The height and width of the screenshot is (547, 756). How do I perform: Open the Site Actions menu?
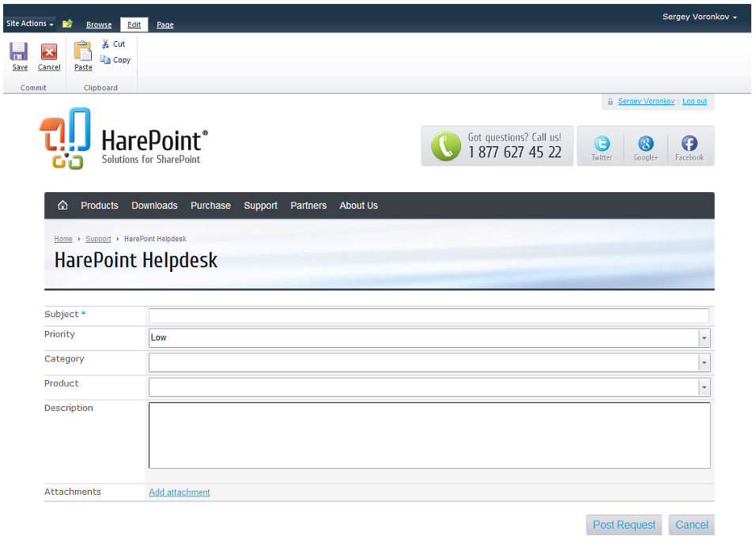click(x=29, y=23)
